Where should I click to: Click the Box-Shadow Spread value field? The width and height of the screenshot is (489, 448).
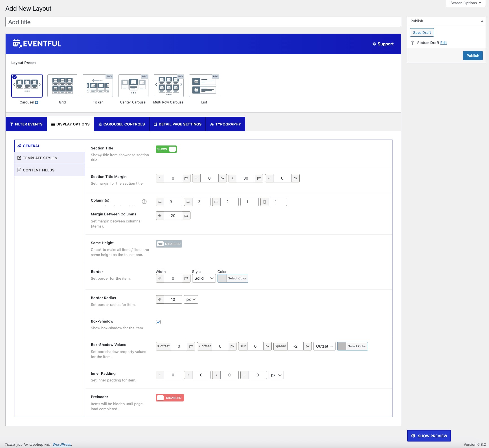point(295,346)
